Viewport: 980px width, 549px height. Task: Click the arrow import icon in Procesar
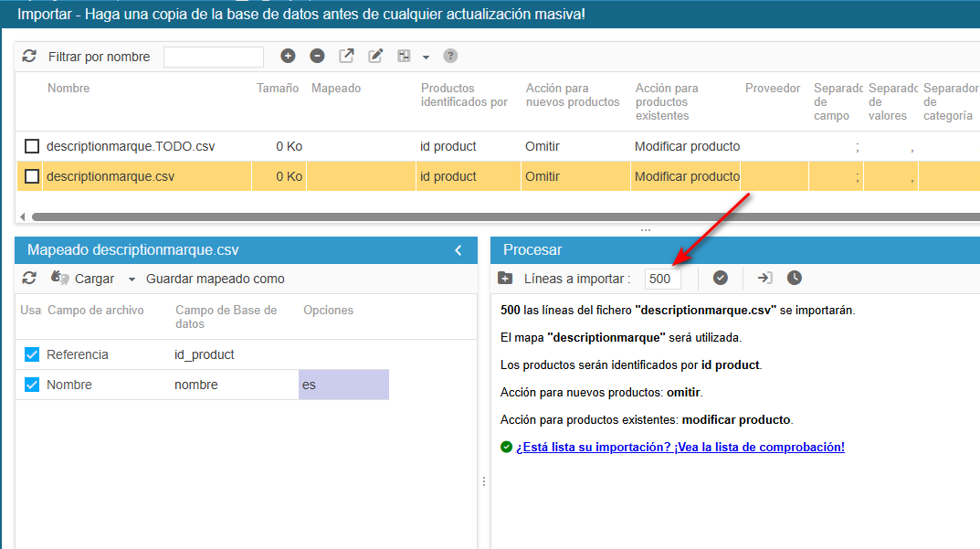pyautogui.click(x=765, y=279)
